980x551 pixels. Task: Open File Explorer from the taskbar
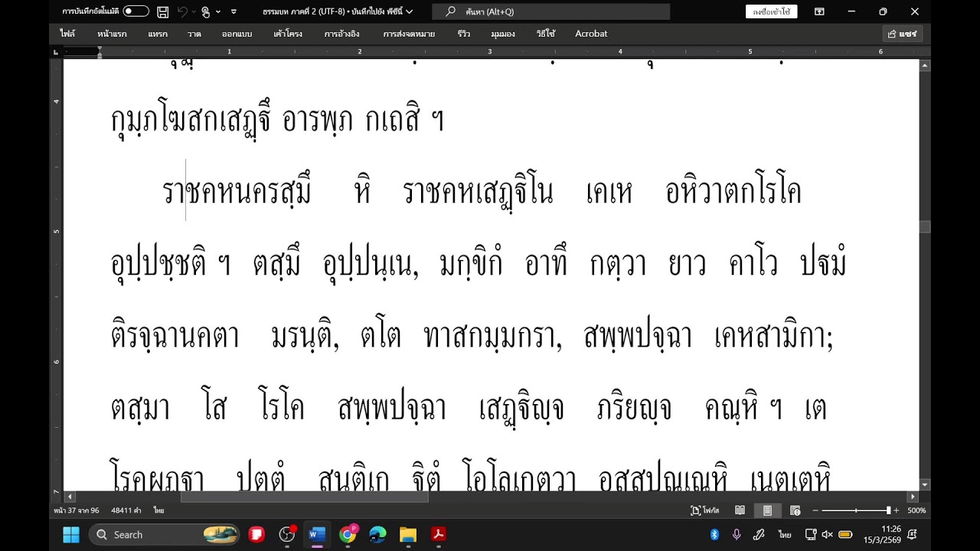coord(407,534)
